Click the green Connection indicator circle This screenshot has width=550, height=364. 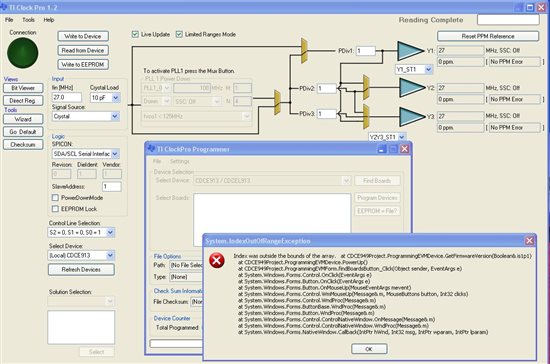click(x=22, y=53)
